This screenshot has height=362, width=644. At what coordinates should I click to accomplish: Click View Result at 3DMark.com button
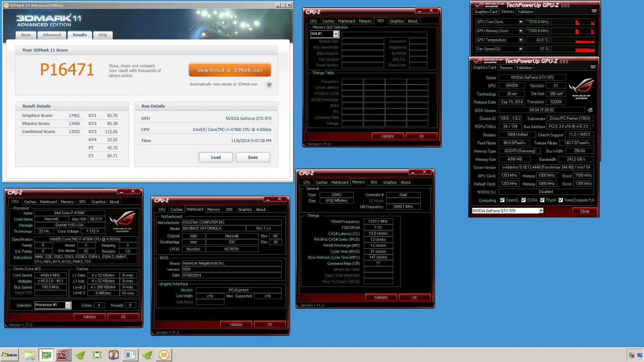click(x=230, y=70)
